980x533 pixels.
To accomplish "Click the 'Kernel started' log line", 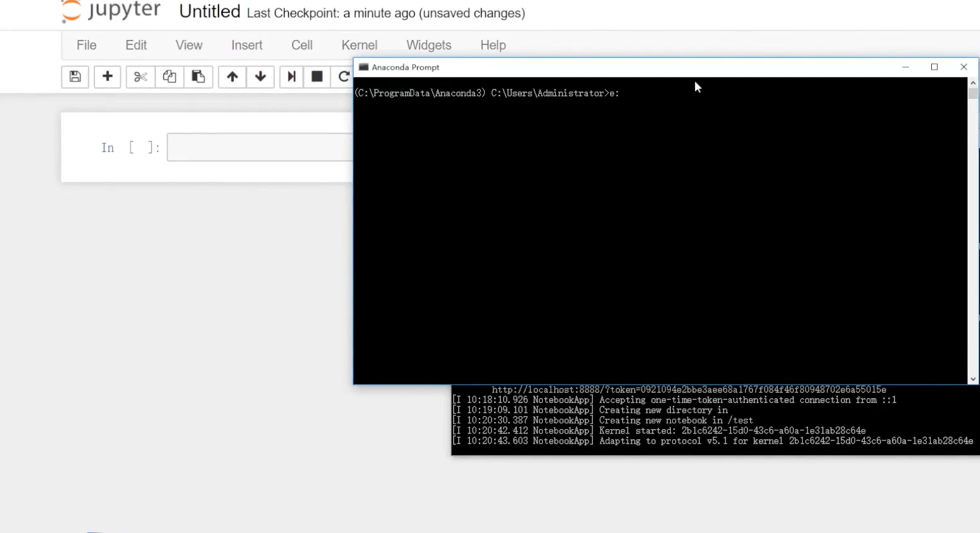I will [x=659, y=430].
